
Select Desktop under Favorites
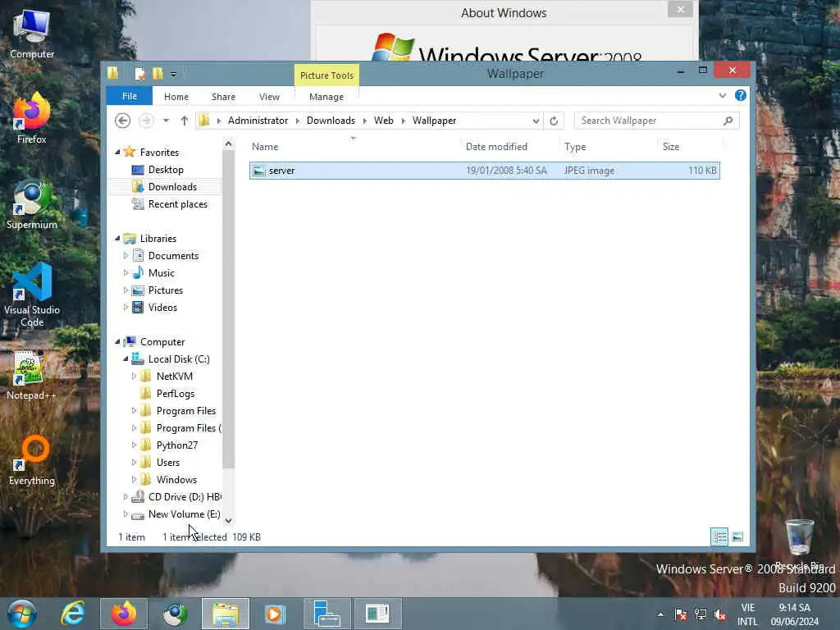[166, 169]
